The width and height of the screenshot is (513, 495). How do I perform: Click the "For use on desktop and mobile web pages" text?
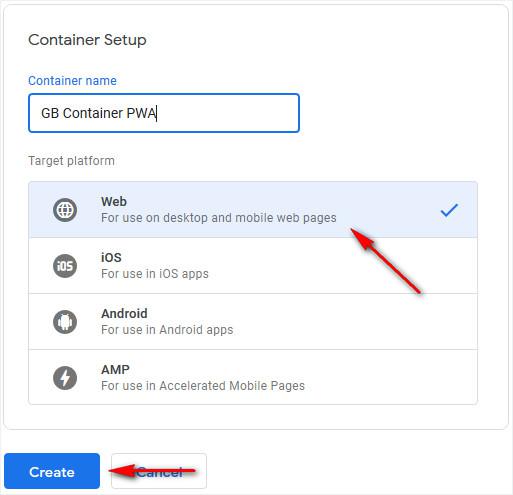pos(219,218)
